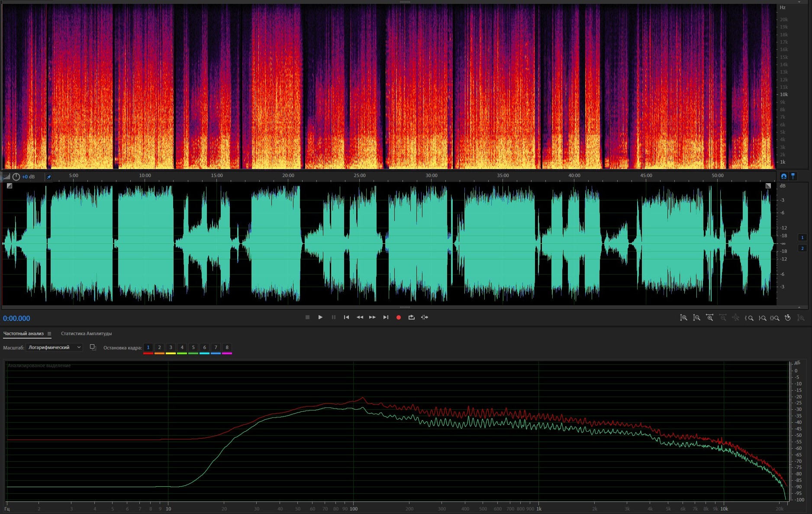Click Zoom Out Full icon

point(735,318)
